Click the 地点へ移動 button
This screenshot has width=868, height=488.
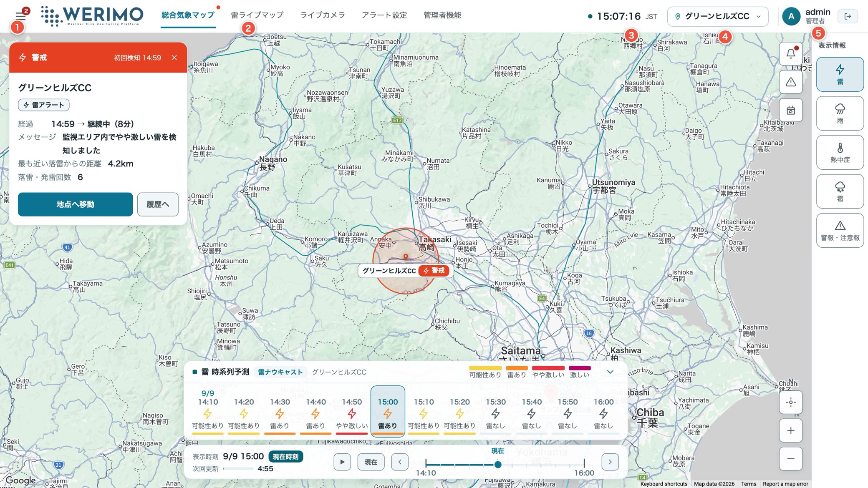coord(75,204)
